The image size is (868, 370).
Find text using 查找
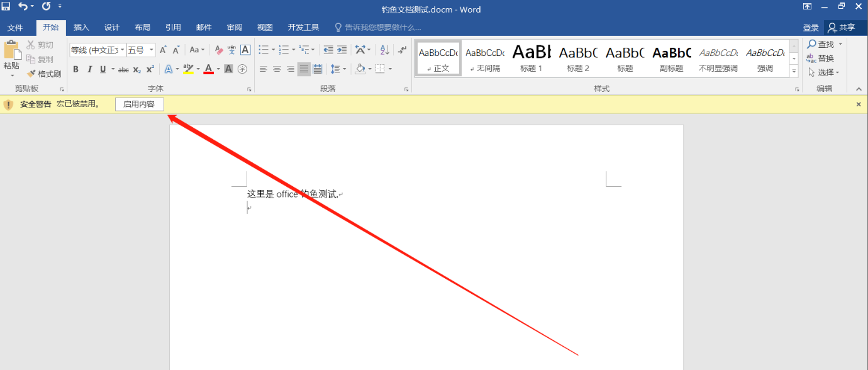click(821, 44)
